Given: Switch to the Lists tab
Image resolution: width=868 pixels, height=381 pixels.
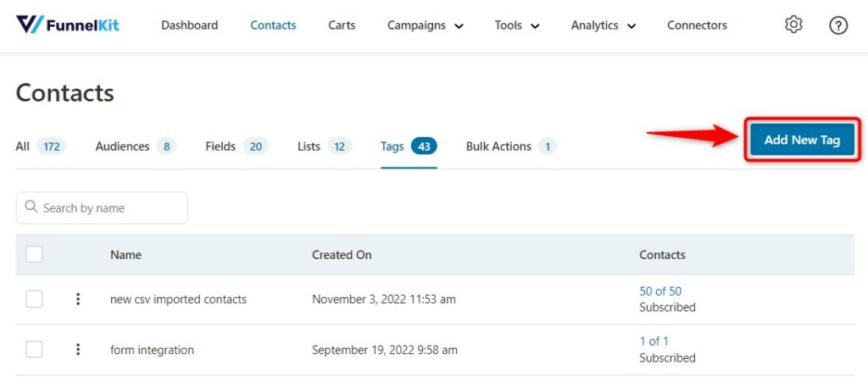Looking at the screenshot, I should (x=325, y=146).
